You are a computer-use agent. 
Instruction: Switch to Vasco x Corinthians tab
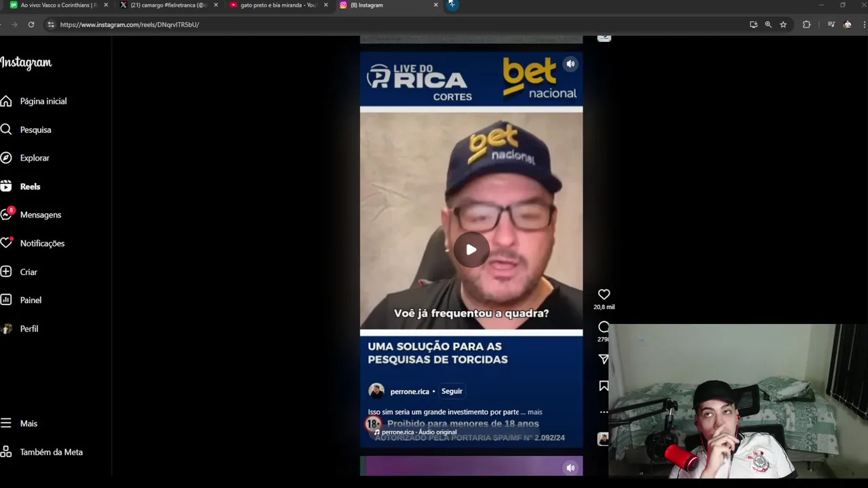point(58,5)
